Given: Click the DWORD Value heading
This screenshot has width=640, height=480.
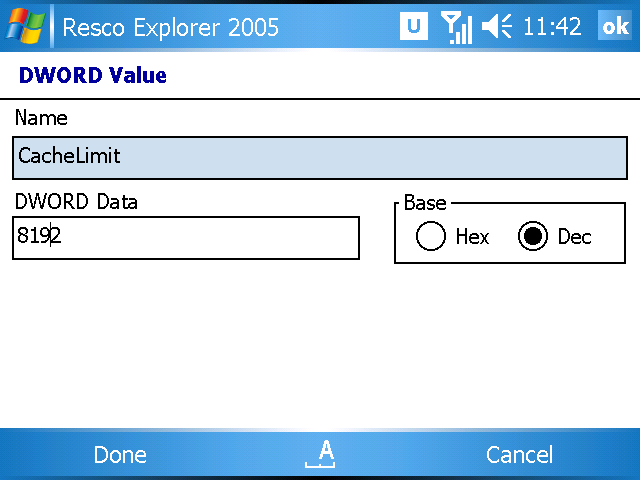Looking at the screenshot, I should [93, 76].
